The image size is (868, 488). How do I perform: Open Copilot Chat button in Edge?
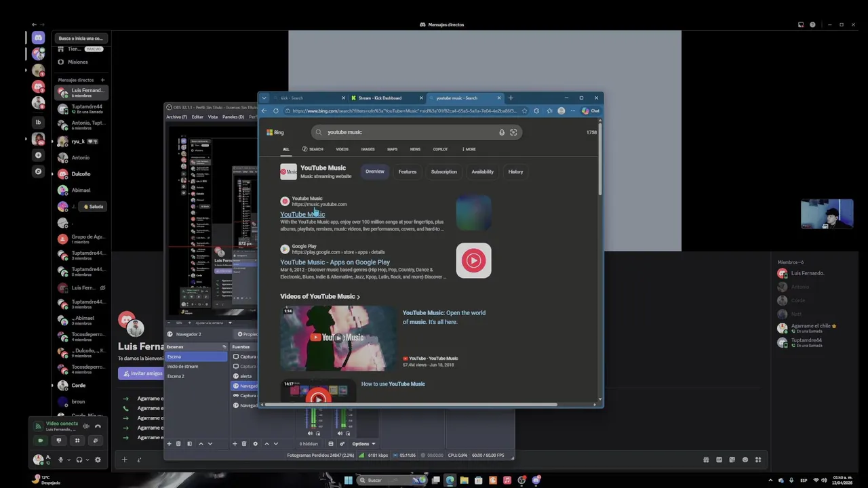(592, 111)
